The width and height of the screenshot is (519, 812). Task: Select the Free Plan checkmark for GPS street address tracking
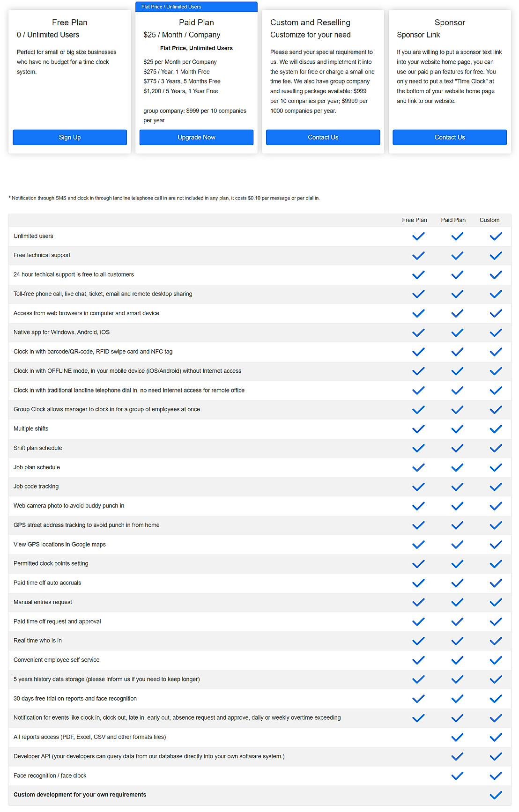tap(417, 525)
